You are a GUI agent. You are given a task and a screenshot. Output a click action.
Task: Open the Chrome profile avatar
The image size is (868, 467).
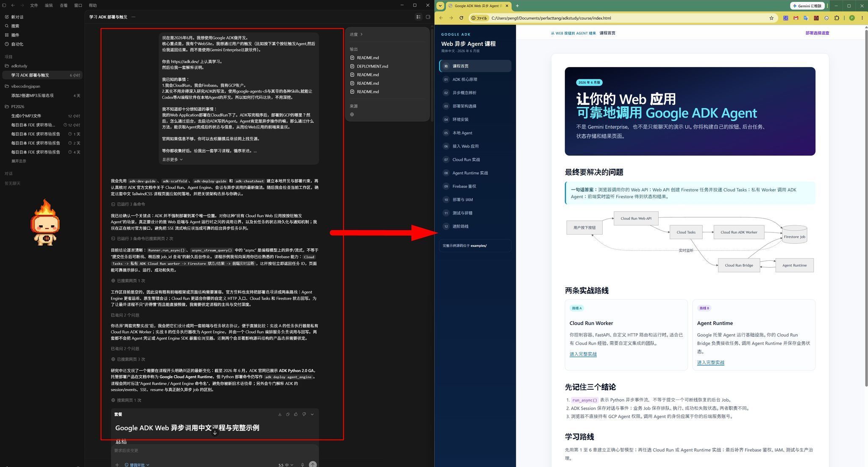(852, 18)
